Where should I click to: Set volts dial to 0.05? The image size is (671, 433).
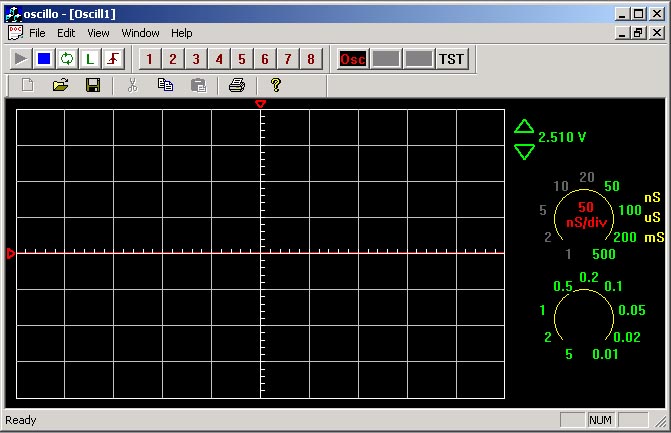point(630,310)
